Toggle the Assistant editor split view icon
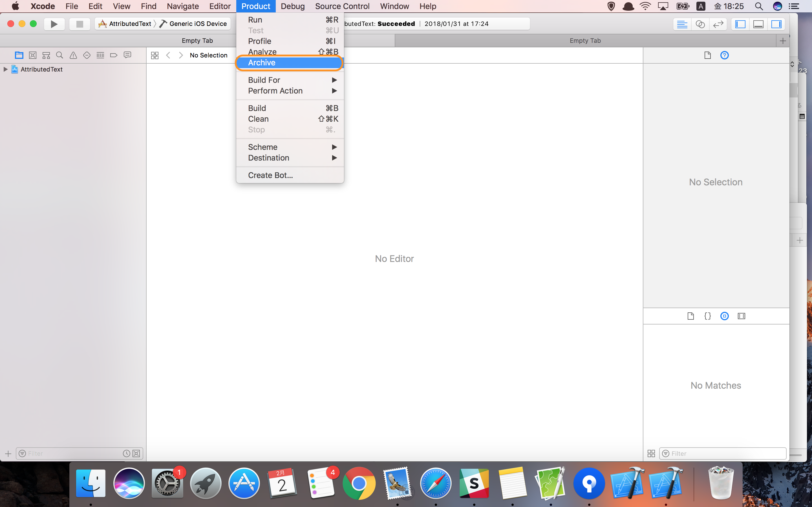This screenshot has height=507, width=812. coord(700,23)
